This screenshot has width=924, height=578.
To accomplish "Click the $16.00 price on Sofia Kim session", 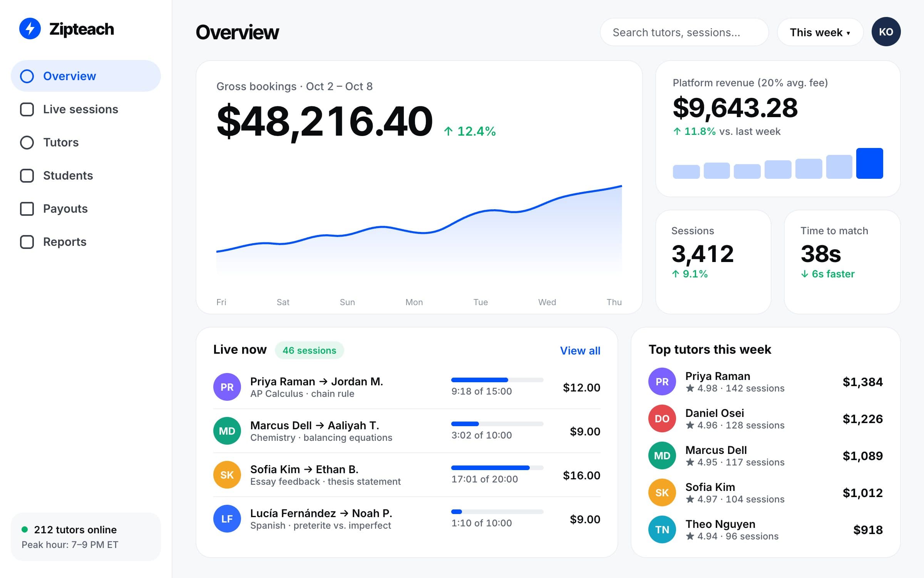I will (x=581, y=475).
